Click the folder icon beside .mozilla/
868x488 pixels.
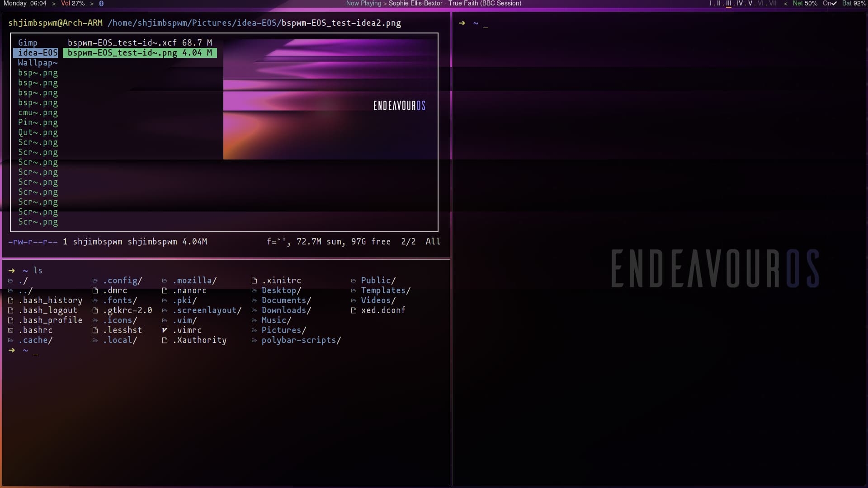tap(165, 281)
